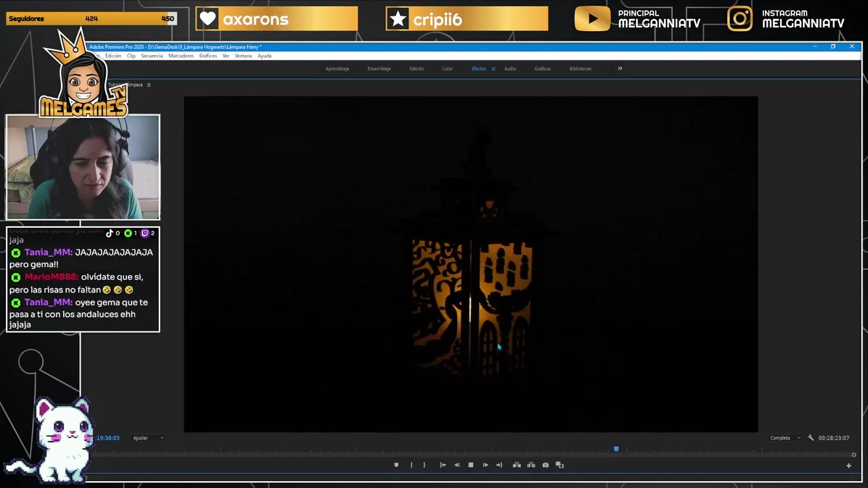Click the Instagram logo overlay

click(x=740, y=19)
